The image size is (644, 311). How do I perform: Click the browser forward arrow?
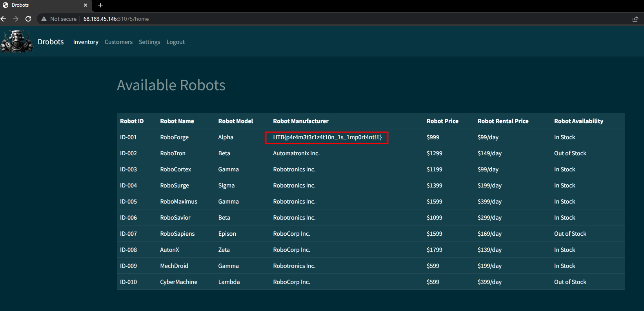16,19
